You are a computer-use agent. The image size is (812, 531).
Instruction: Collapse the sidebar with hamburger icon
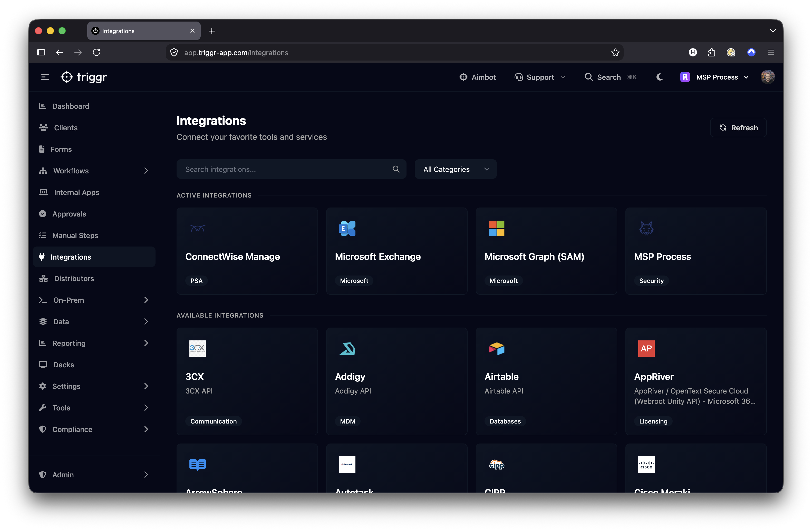click(x=45, y=77)
